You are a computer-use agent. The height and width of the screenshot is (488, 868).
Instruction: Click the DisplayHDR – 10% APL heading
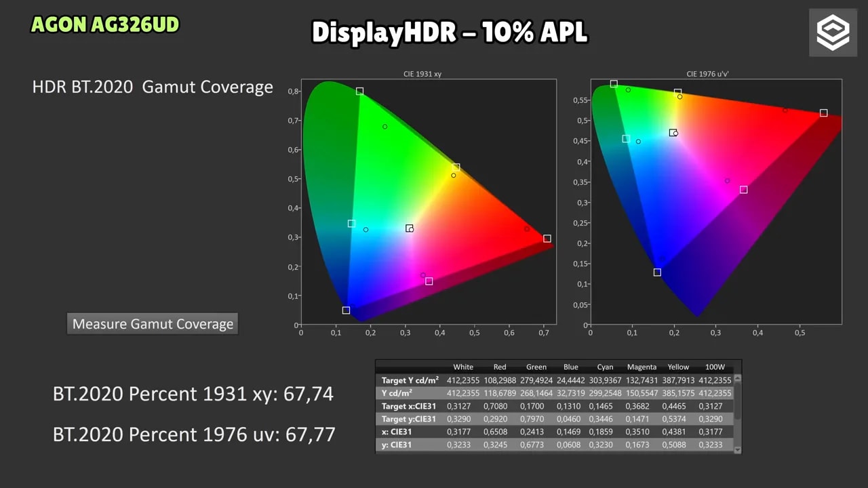coord(449,32)
